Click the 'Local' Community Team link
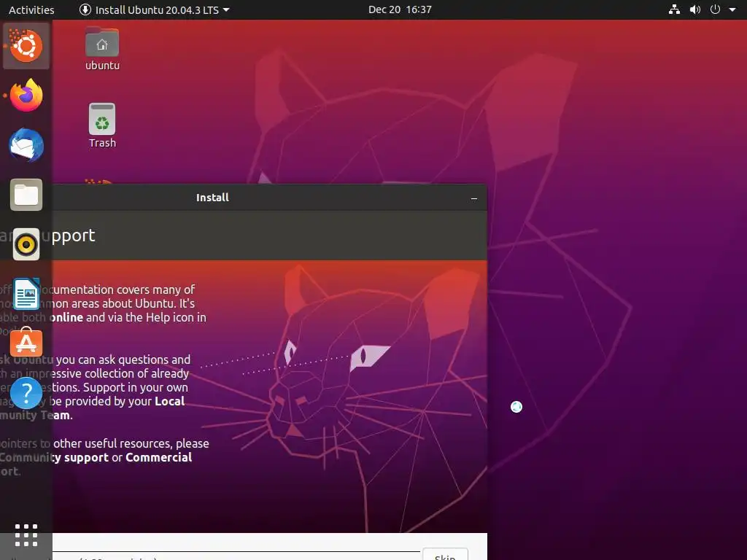The image size is (747, 560). [169, 401]
